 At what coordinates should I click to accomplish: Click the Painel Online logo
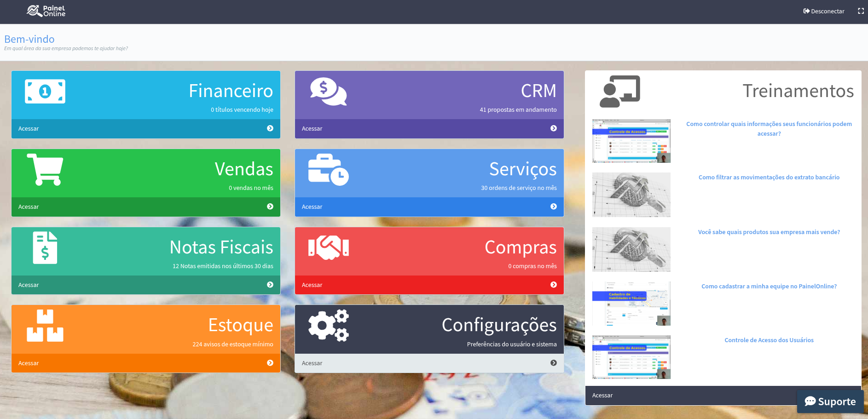tap(46, 11)
